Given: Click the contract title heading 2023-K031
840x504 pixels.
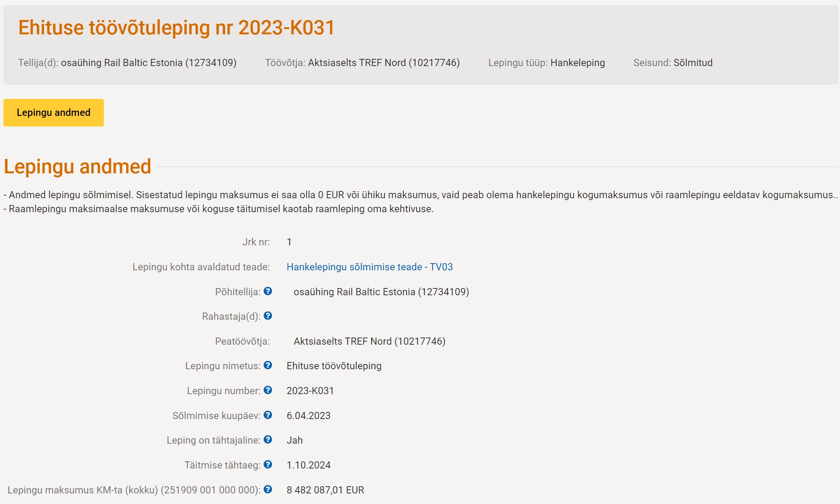Looking at the screenshot, I should pyautogui.click(x=176, y=28).
